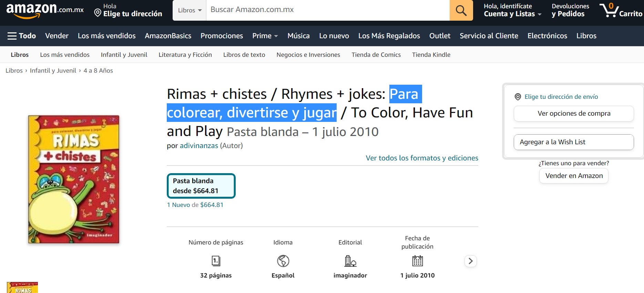The image size is (644, 293).
Task: Open AmazonBasics page
Action: click(168, 36)
